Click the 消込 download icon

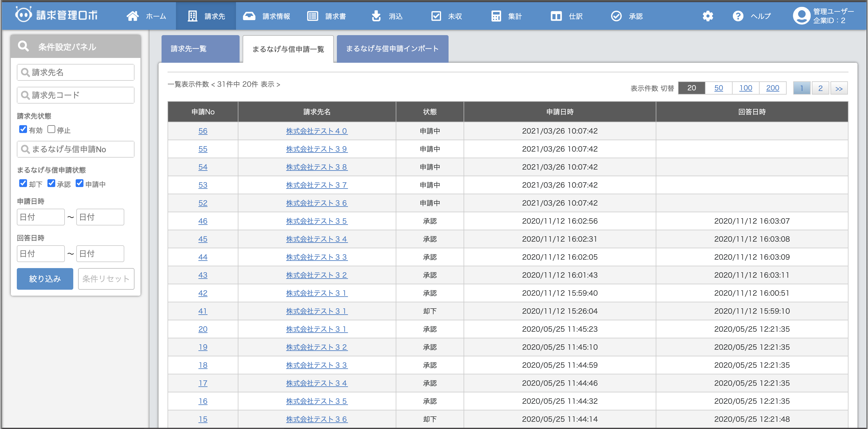tap(377, 16)
